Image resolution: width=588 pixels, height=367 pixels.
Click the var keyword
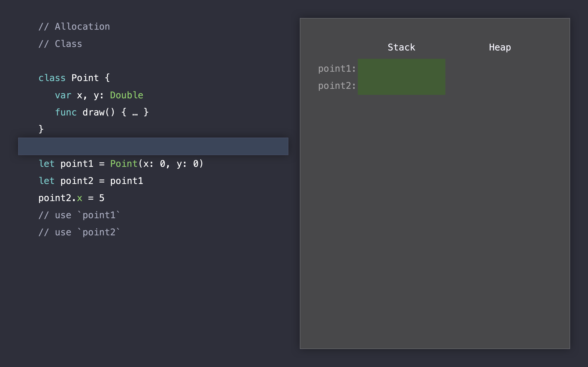click(63, 95)
